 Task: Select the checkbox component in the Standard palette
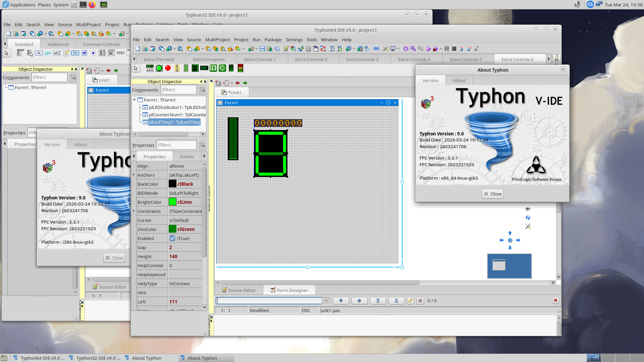(84, 53)
